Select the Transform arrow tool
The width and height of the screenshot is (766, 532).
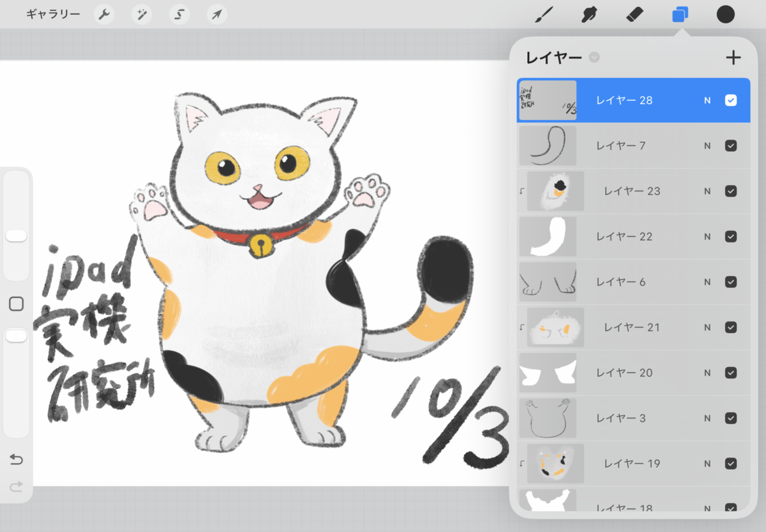coord(217,15)
